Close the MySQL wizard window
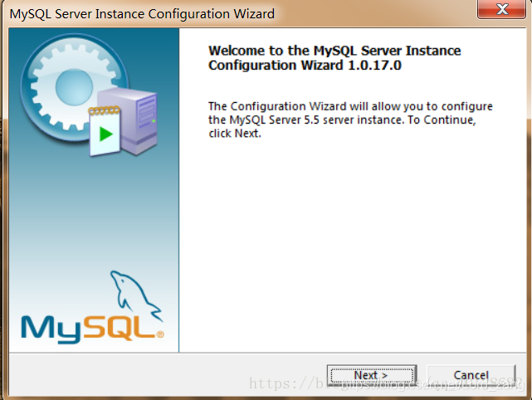This screenshot has width=532, height=400. point(502,9)
